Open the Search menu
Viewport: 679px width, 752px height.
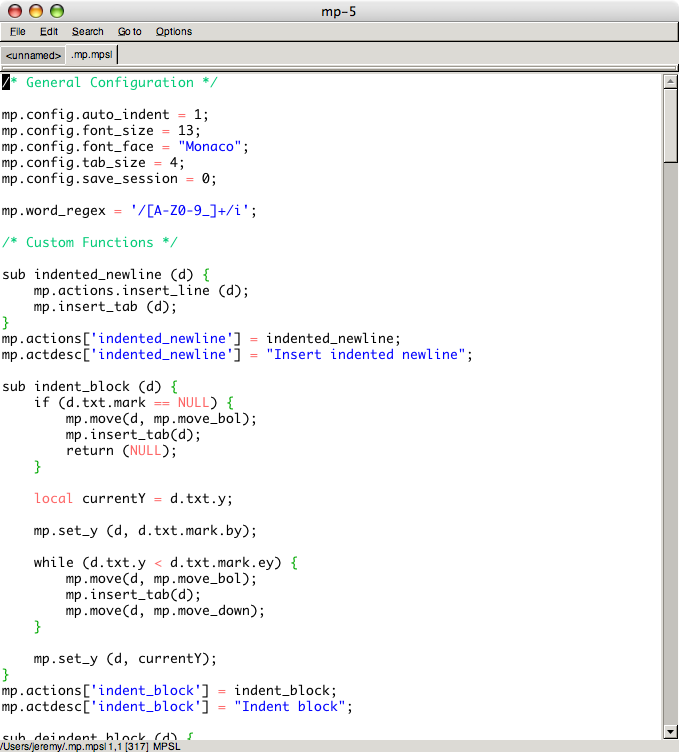[x=88, y=32]
